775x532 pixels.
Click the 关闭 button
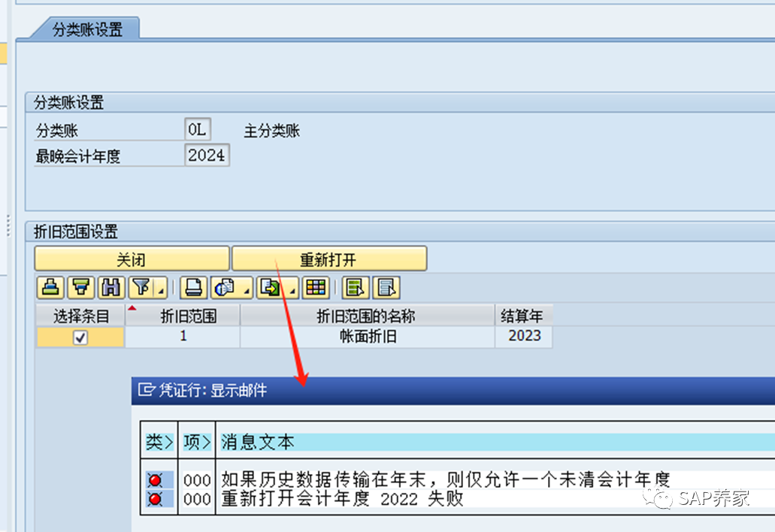point(132,258)
